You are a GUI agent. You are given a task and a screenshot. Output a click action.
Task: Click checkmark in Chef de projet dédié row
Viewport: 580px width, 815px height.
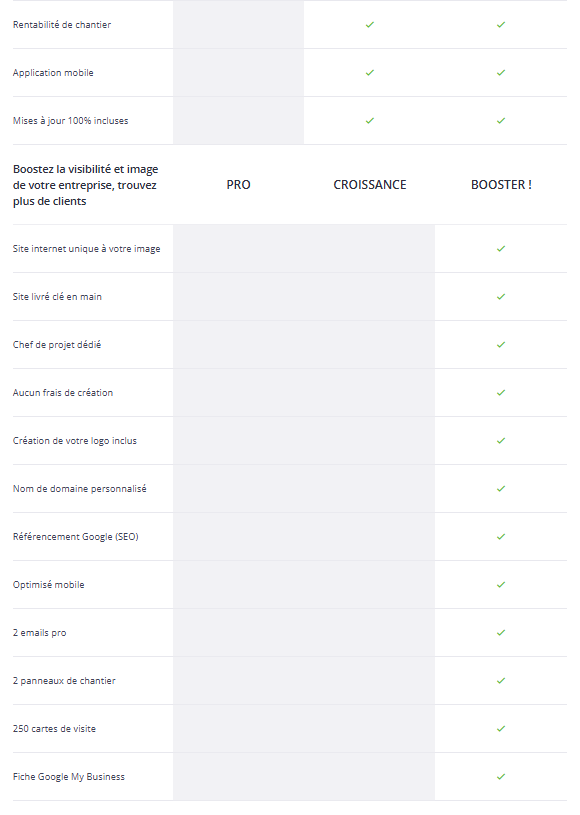pyautogui.click(x=500, y=345)
